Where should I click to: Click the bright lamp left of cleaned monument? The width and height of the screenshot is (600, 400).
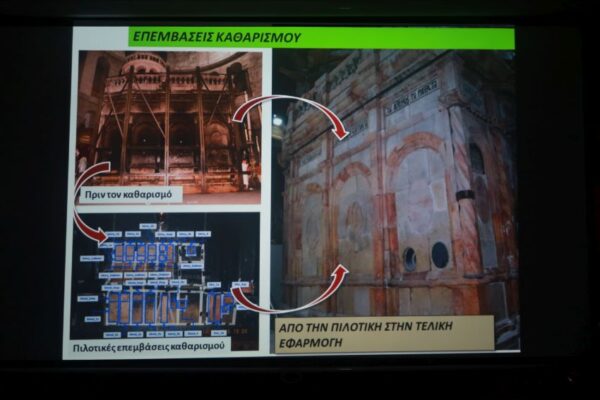(277, 120)
